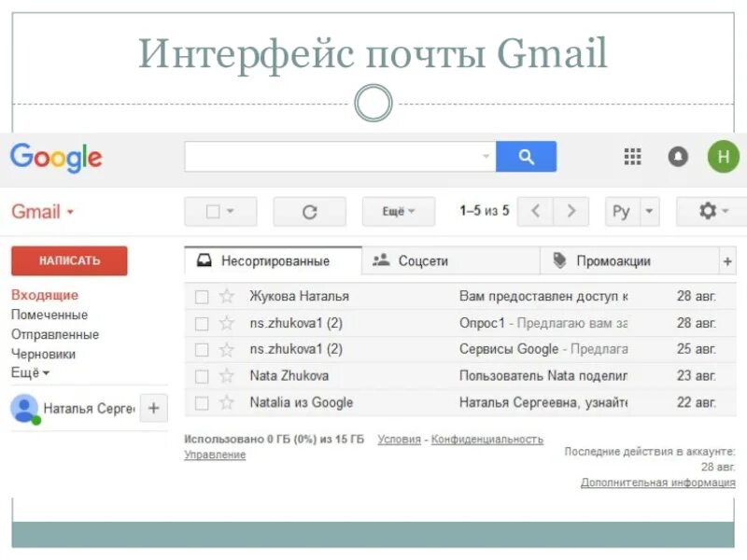Tick the checkbox for Nata Zhukova message

[x=202, y=377]
